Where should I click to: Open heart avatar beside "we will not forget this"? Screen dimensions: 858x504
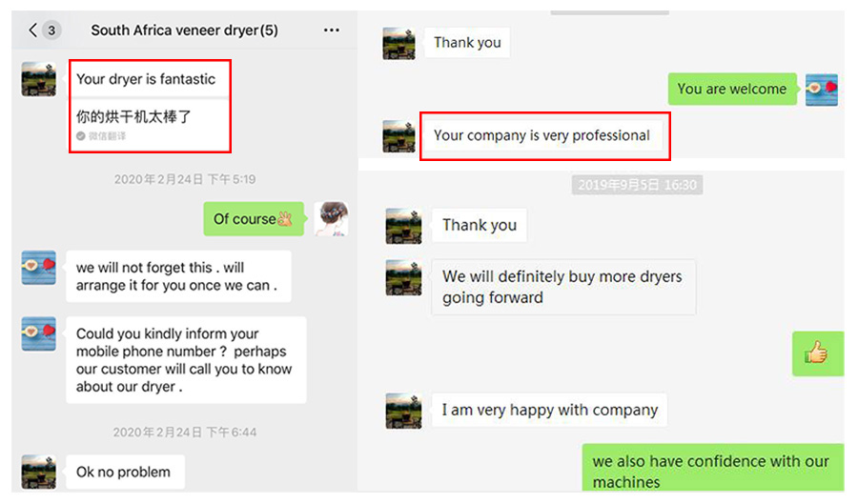[x=39, y=268]
